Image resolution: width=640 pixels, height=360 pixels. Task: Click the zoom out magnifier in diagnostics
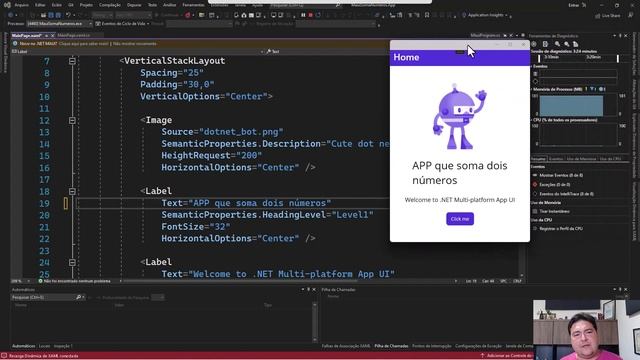pyautogui.click(x=567, y=44)
